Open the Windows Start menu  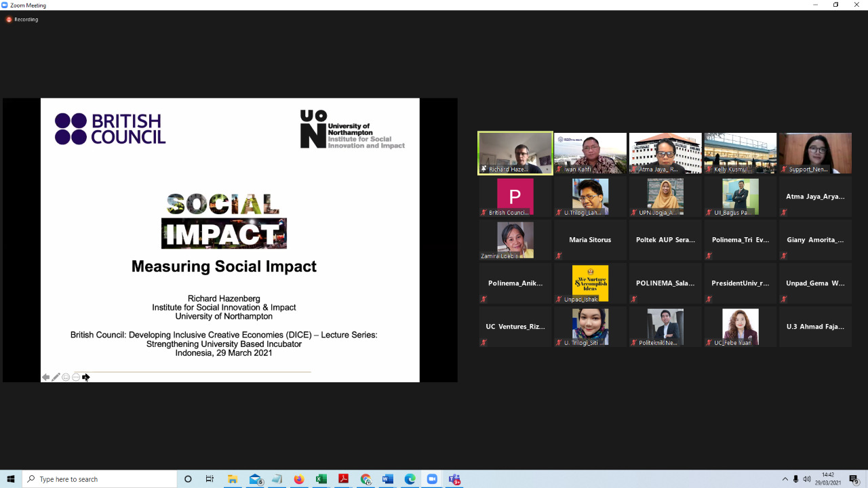pyautogui.click(x=11, y=479)
